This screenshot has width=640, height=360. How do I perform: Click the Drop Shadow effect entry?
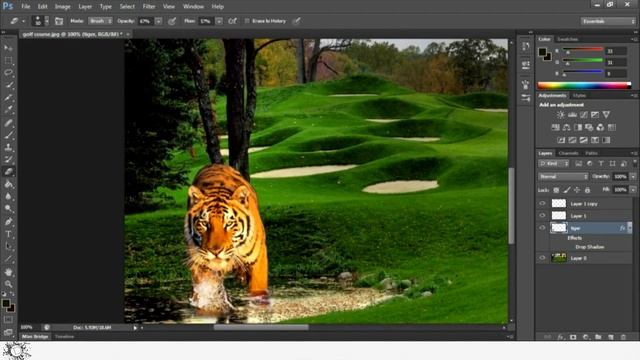(590, 247)
